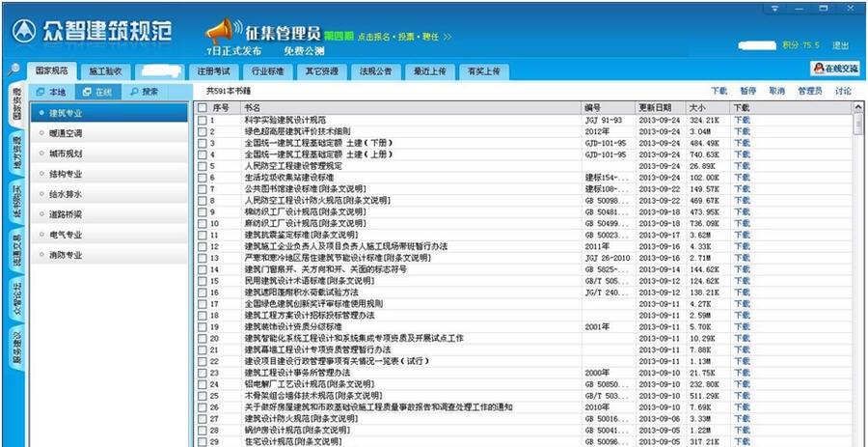
Task: Check the box for row 27 建筑设计防火规范
Action: (x=203, y=418)
